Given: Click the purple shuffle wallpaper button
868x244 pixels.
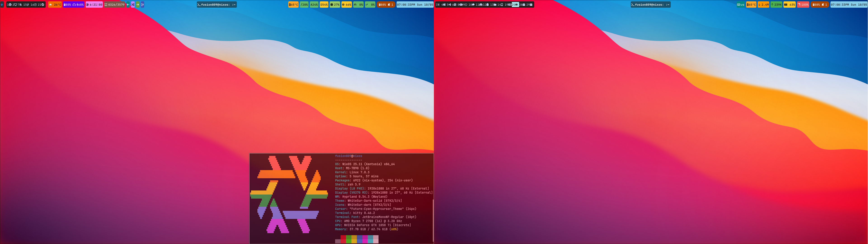Looking at the screenshot, I should [x=133, y=5].
